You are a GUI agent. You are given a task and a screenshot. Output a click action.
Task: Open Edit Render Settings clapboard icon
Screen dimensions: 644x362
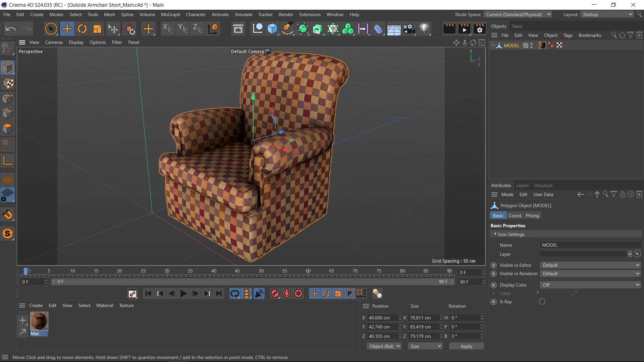(480, 29)
